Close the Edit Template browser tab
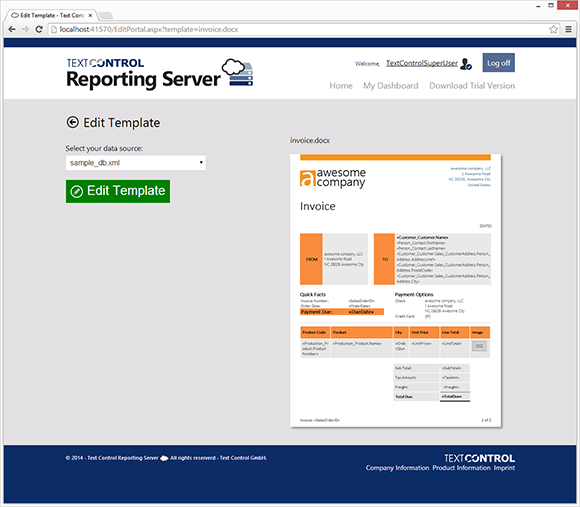 [90, 16]
